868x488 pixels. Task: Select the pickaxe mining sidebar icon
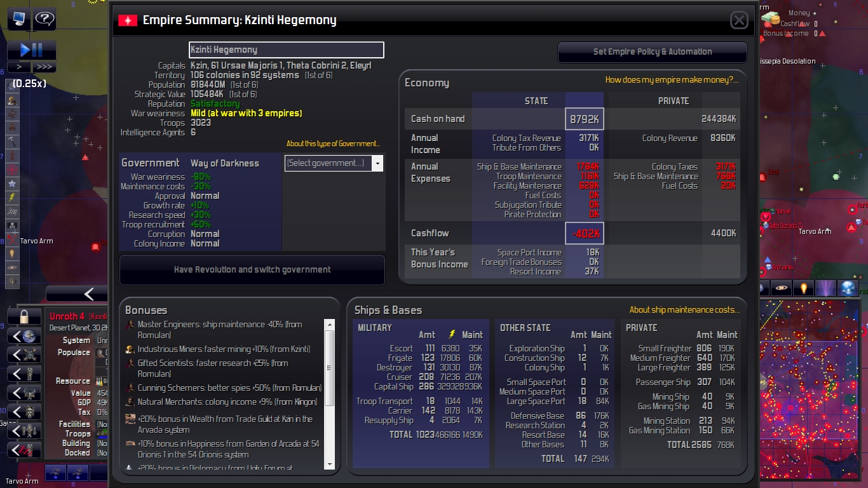point(12,141)
